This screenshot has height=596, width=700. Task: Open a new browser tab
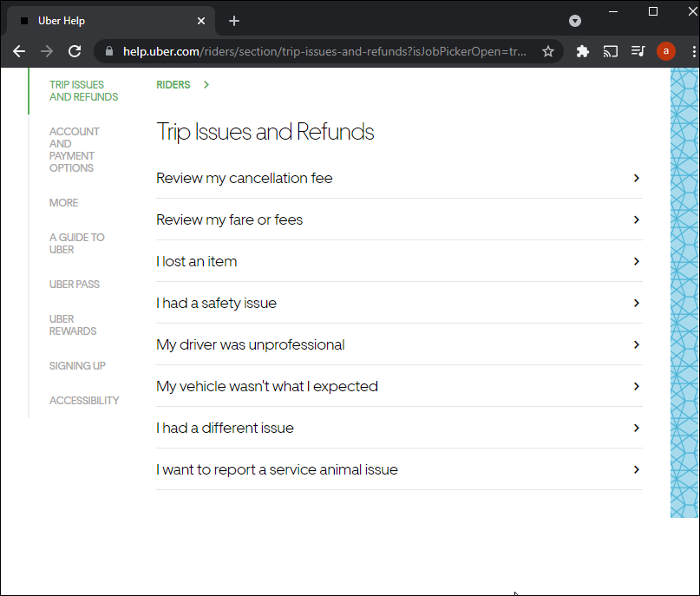(234, 21)
